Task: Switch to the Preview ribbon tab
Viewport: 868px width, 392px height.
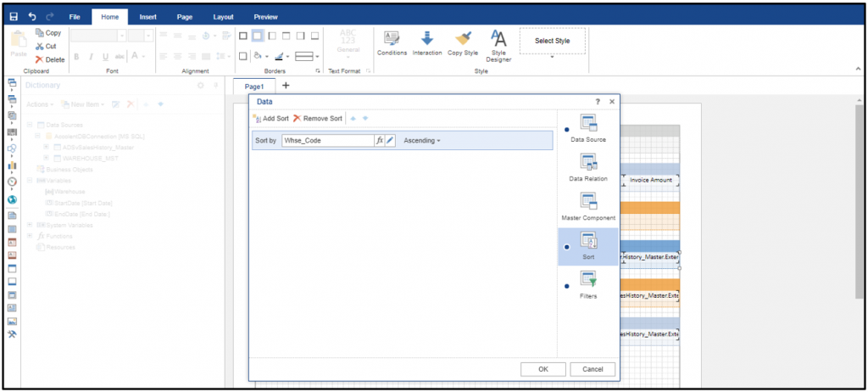Action: [x=265, y=17]
